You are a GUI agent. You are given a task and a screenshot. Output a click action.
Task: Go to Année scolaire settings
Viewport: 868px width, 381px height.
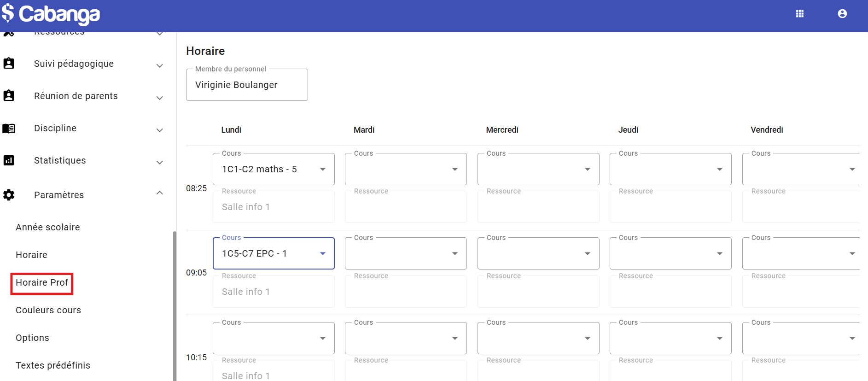pos(48,227)
